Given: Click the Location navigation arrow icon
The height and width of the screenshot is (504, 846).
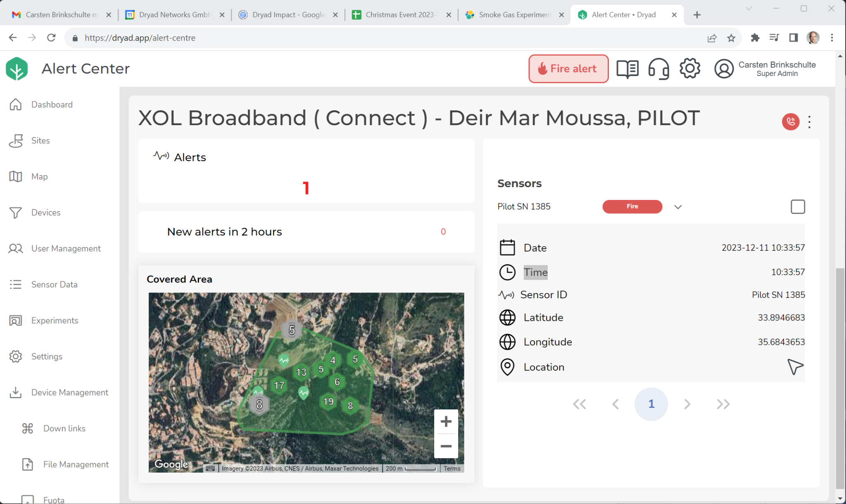Looking at the screenshot, I should (795, 367).
